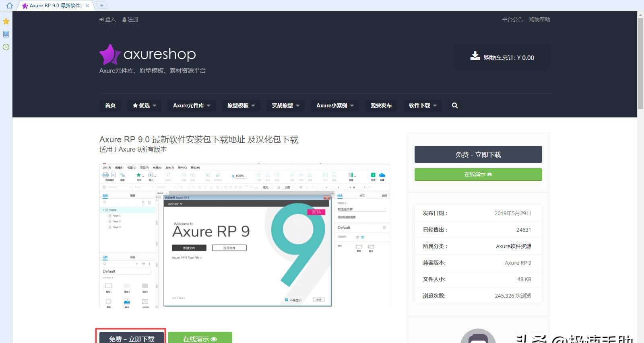The height and width of the screenshot is (343, 644).
Task: Open the favorites star in sidebar
Action: pos(6,21)
